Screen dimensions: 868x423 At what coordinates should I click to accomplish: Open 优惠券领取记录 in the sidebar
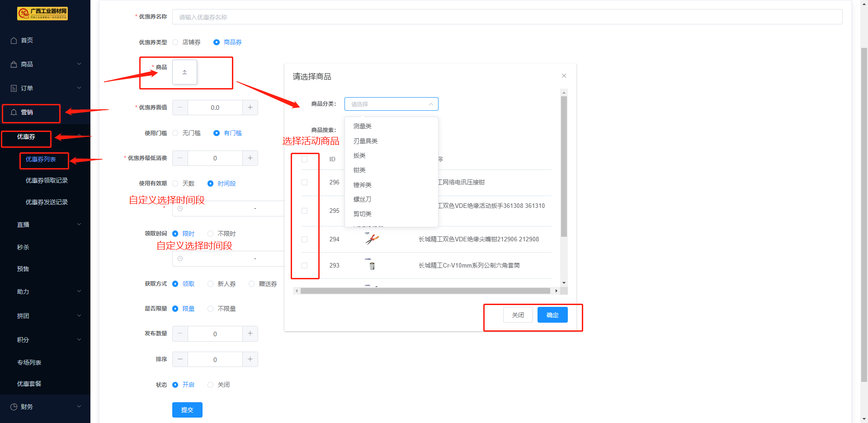[47, 181]
